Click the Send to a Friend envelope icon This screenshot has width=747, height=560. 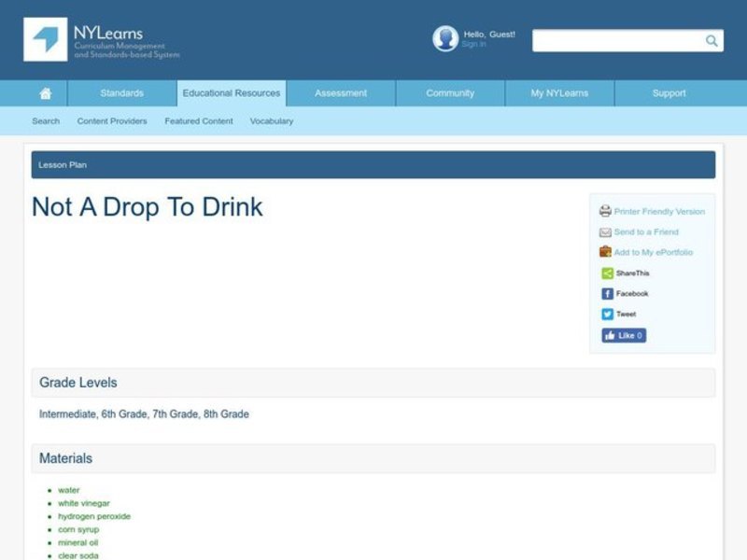point(606,231)
